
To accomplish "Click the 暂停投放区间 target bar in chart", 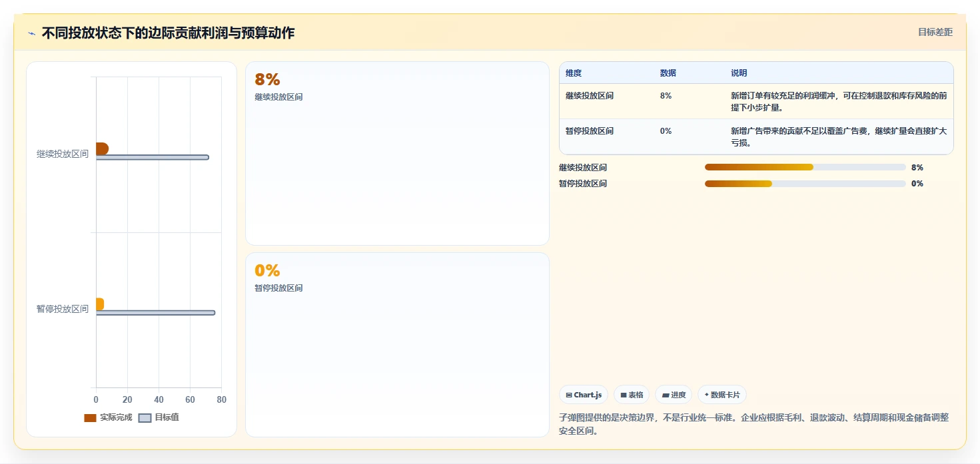I will [155, 313].
